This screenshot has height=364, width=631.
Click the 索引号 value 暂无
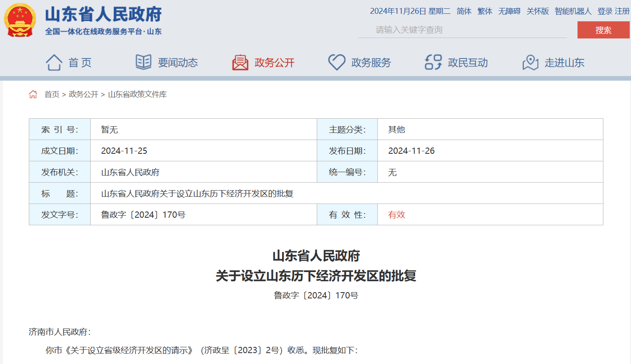[x=109, y=130]
